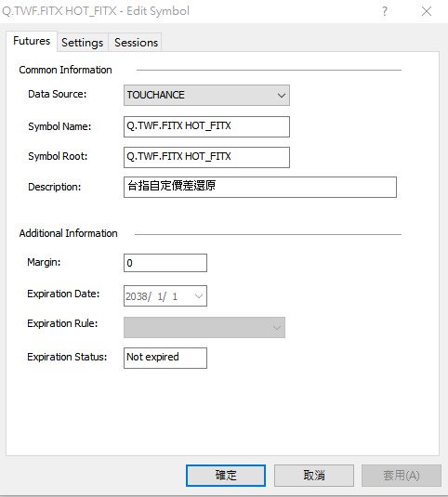
Task: Expand the Expiration Rule dropdown
Action: click(204, 327)
